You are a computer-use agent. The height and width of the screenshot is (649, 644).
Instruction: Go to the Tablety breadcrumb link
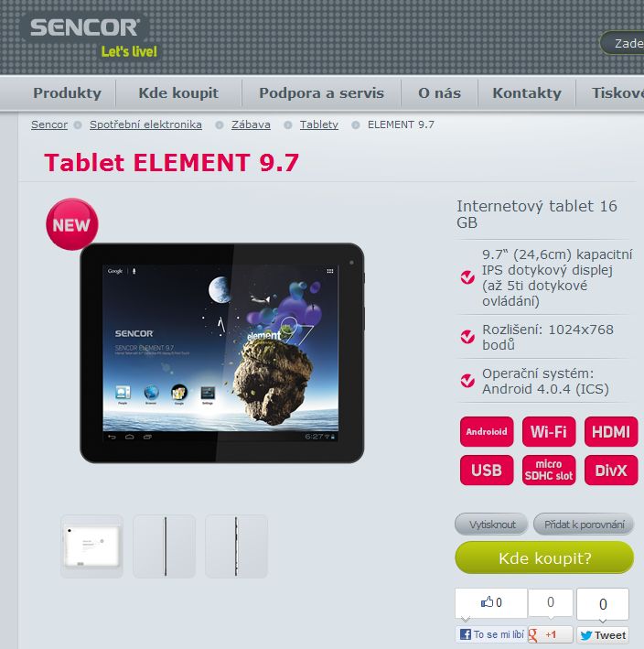click(x=319, y=124)
